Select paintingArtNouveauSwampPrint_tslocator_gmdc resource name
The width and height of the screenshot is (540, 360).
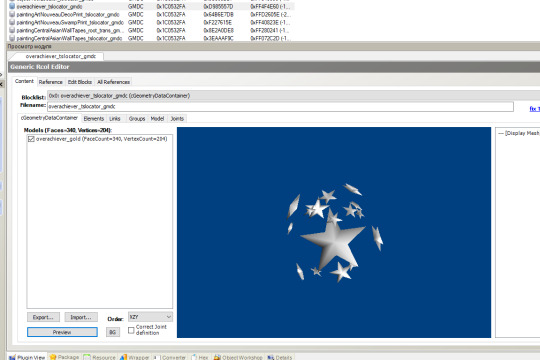coord(70,22)
